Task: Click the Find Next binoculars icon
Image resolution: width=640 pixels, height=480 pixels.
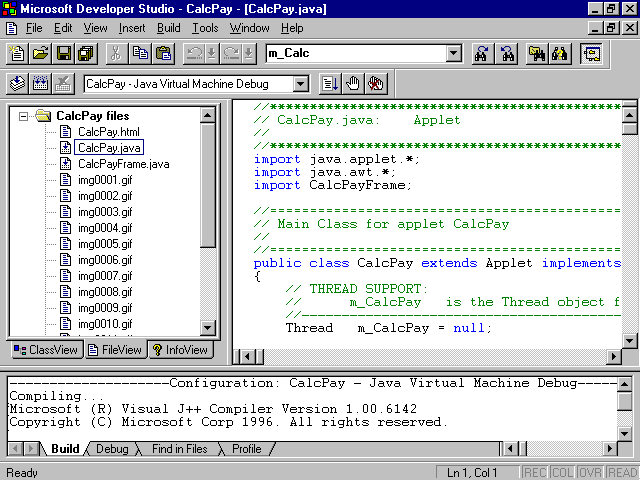Action: pos(482,53)
